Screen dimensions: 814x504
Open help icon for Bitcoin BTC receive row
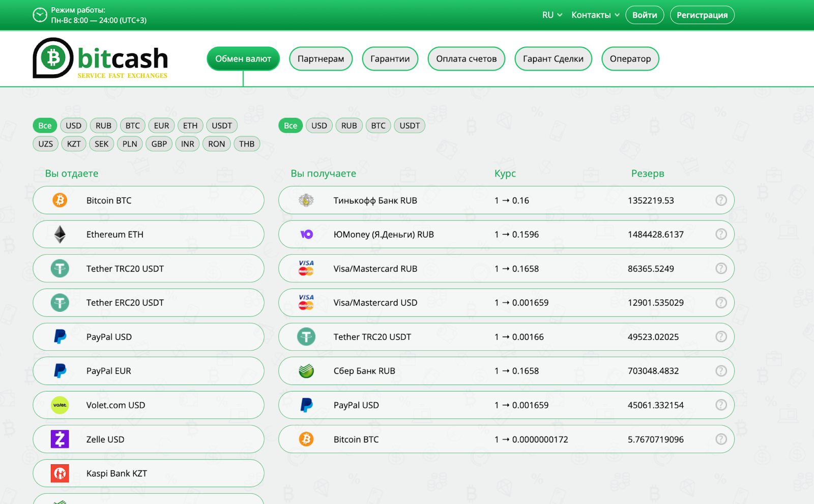[x=721, y=439]
